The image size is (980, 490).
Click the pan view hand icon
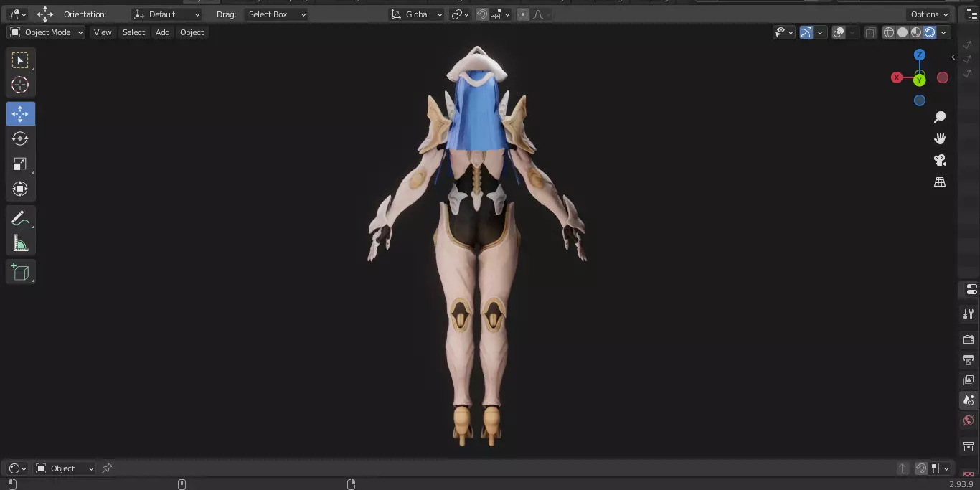pyautogui.click(x=940, y=138)
